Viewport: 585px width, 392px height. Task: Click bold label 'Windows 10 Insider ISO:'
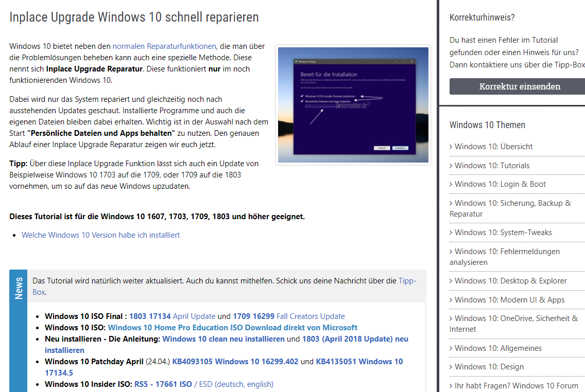(x=89, y=384)
